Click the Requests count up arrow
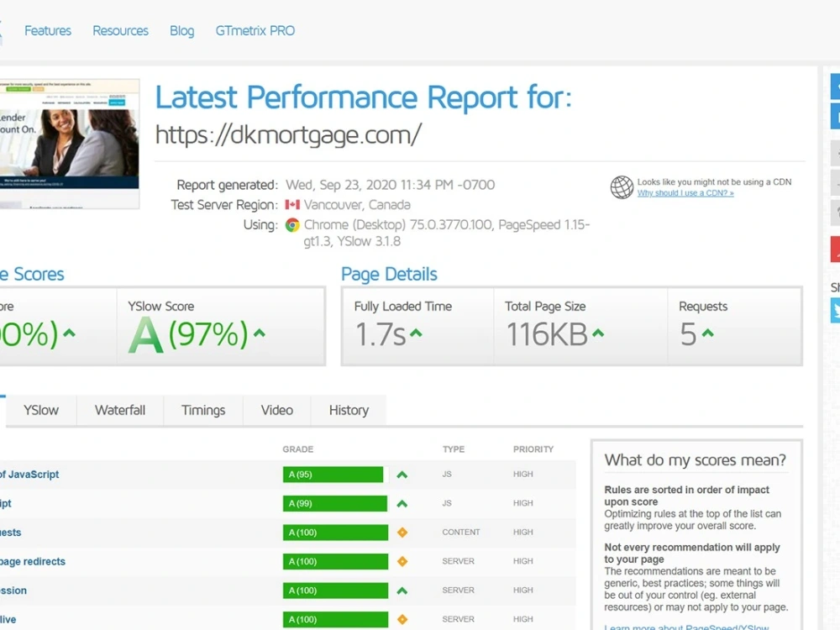The height and width of the screenshot is (630, 840). tap(707, 333)
